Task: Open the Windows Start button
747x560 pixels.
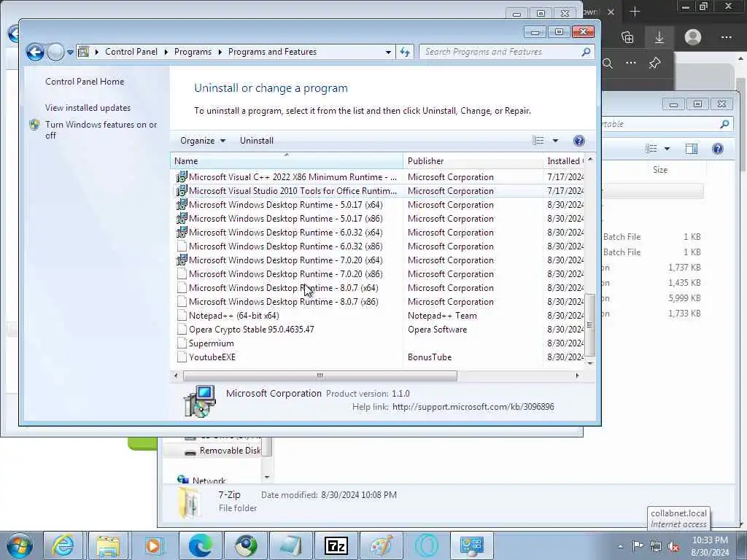Action: pyautogui.click(x=20, y=545)
